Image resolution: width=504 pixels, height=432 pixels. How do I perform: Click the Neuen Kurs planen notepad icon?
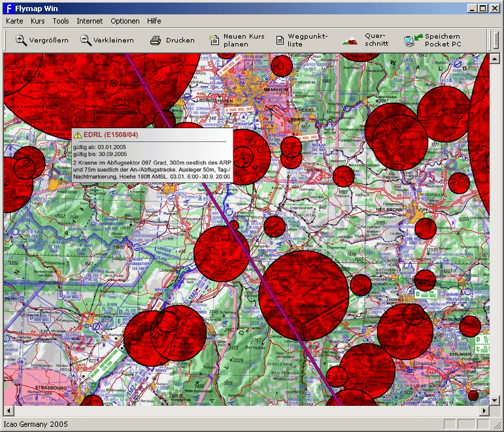pos(214,40)
